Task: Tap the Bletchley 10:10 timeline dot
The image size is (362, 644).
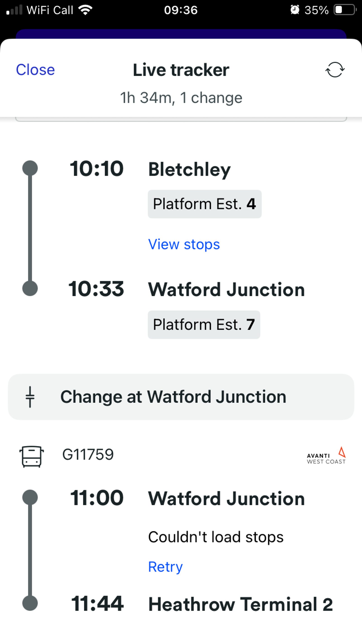Action: tap(30, 168)
